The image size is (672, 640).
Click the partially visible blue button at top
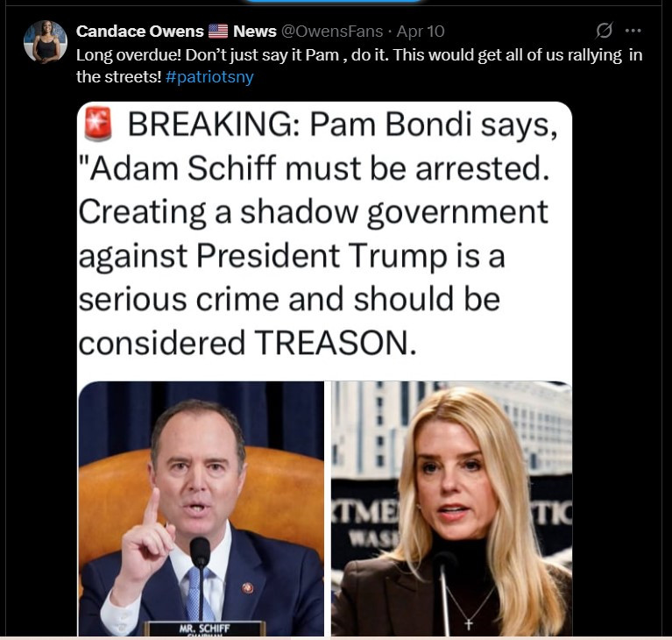coord(333,1)
